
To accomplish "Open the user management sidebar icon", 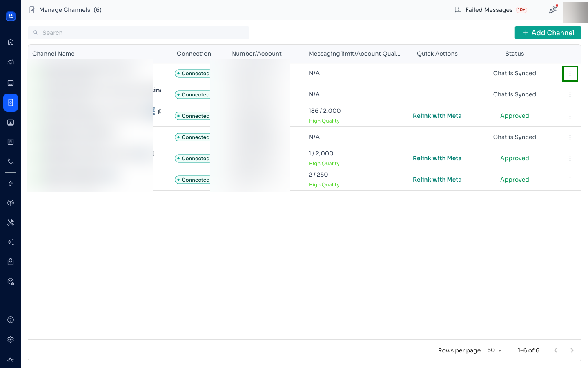I will click(11, 359).
